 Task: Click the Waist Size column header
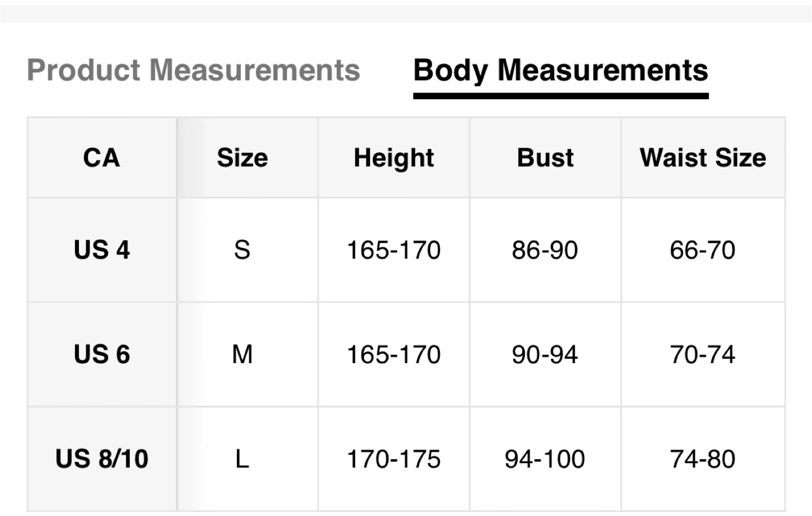pyautogui.click(x=703, y=158)
